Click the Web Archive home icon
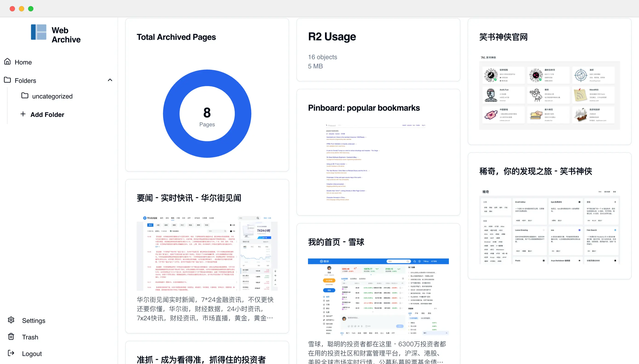The image size is (639, 364). click(38, 35)
